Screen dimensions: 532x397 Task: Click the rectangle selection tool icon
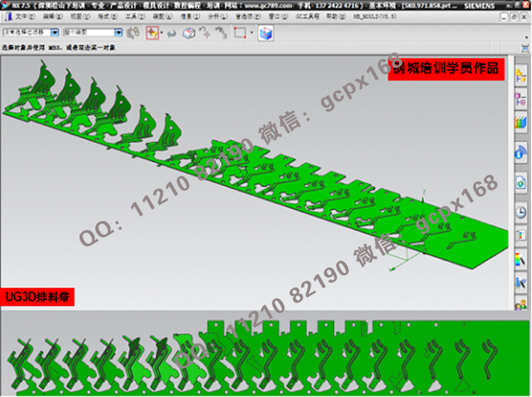pyautogui.click(x=239, y=33)
